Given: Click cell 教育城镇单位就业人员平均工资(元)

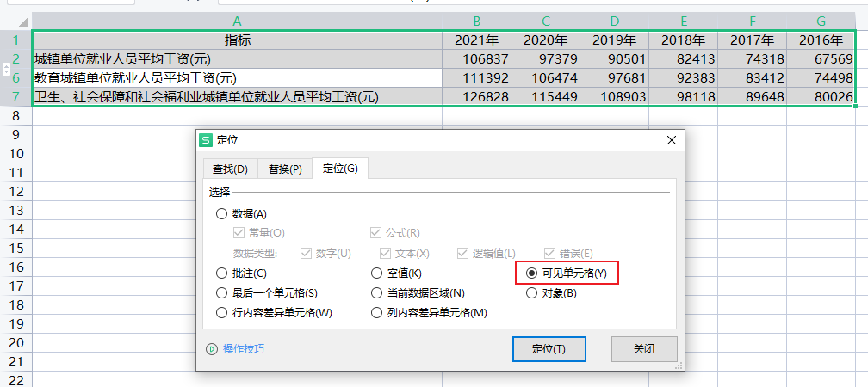Looking at the screenshot, I should pyautogui.click(x=237, y=78).
